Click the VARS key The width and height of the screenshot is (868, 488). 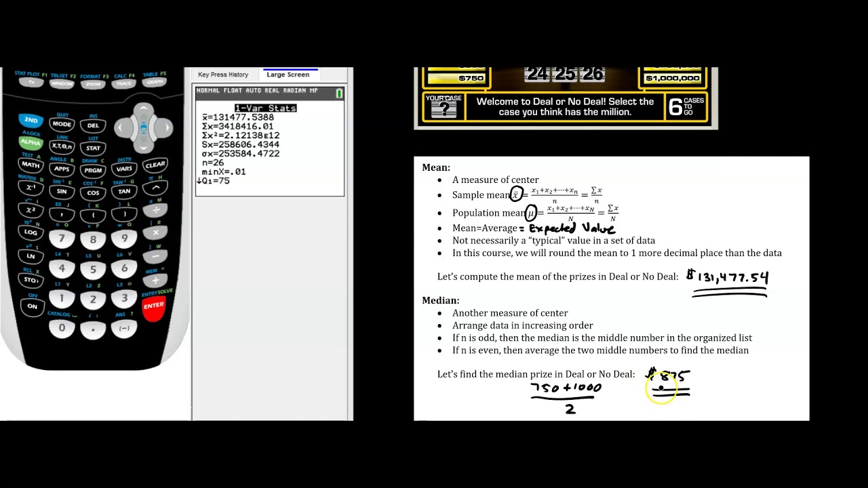click(124, 169)
